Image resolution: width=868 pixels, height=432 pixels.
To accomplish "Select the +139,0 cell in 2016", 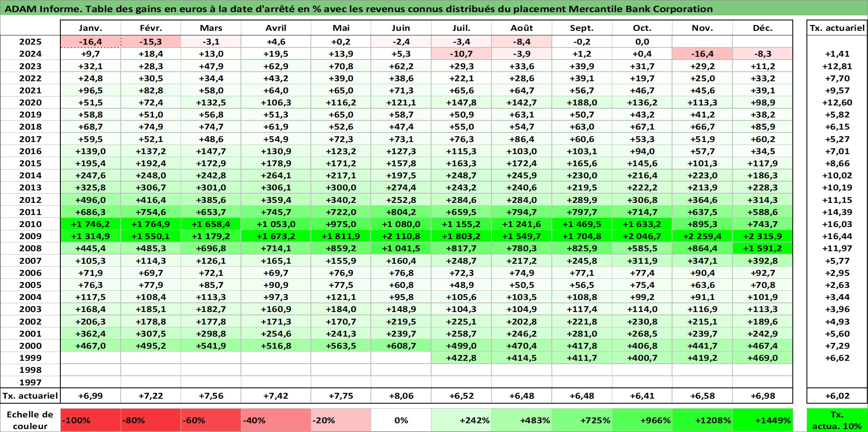I will coord(91,151).
